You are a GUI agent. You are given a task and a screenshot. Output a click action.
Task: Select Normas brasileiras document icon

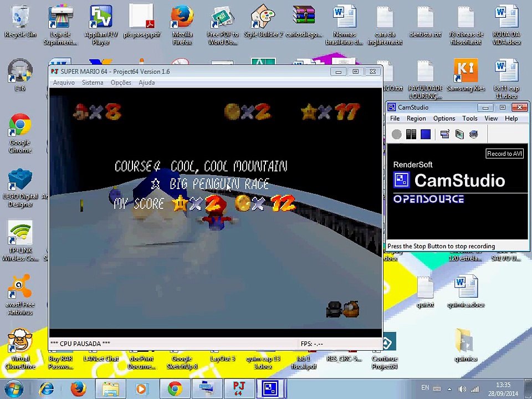344,25
